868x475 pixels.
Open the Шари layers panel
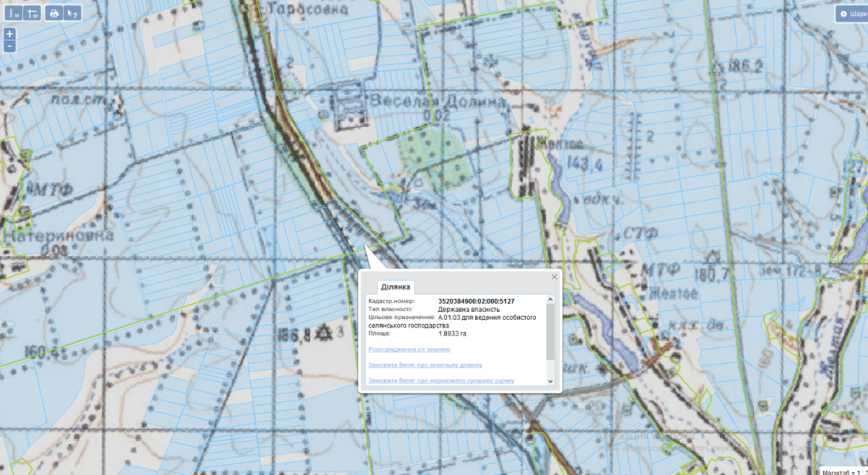pyautogui.click(x=852, y=14)
